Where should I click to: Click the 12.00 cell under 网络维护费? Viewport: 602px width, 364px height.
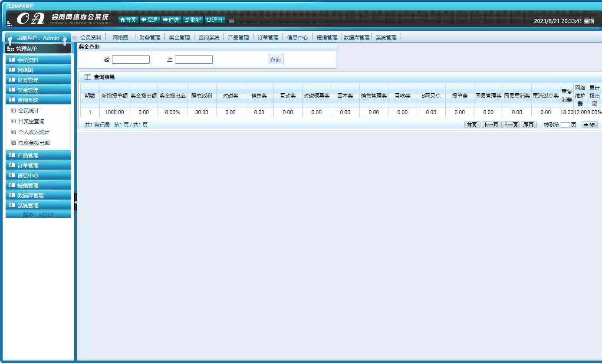[580, 112]
